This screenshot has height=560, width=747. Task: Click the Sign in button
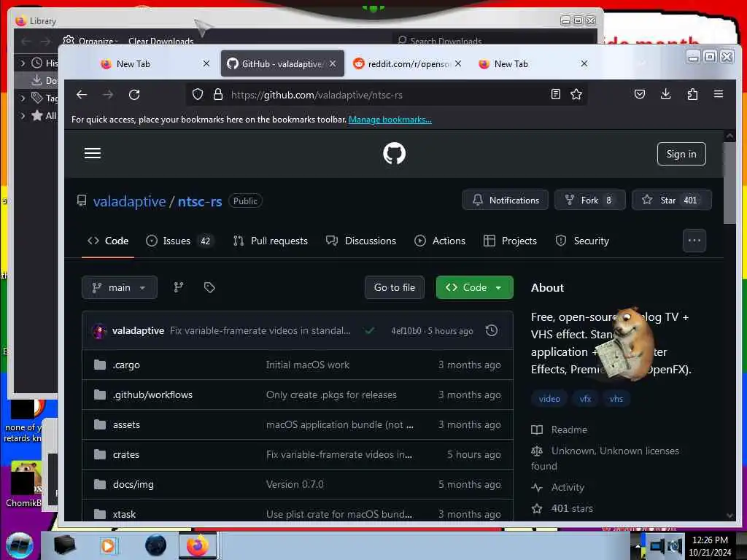click(x=681, y=154)
